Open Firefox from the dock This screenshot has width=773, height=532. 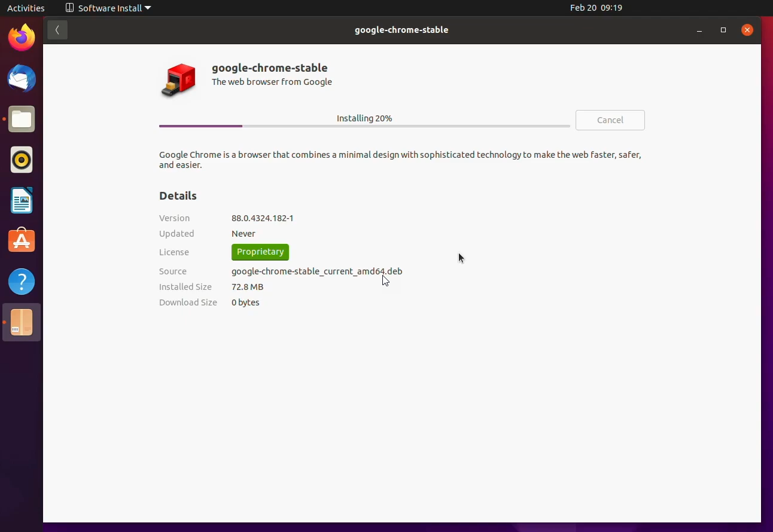(x=22, y=38)
